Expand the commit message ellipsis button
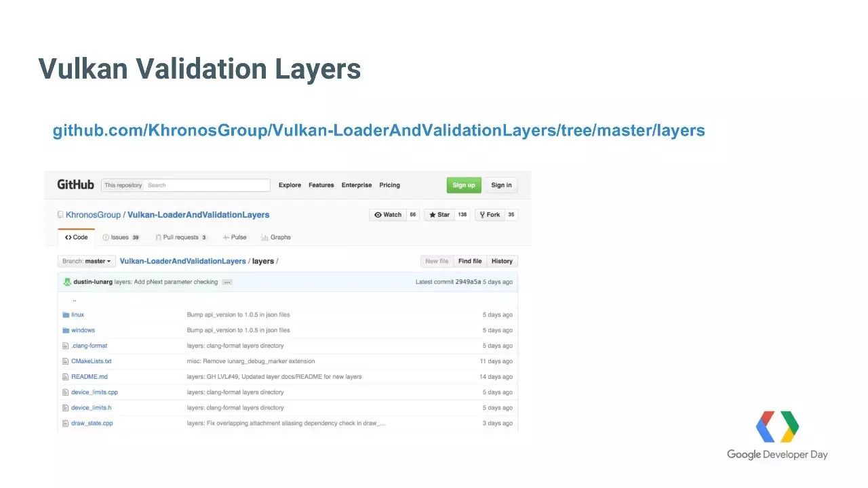The height and width of the screenshot is (488, 868). [x=227, y=282]
